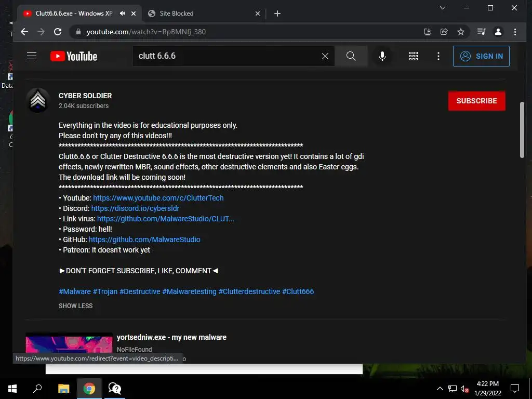532x399 pixels.
Task: Open the yortsedniw.exe - my new malware title
Action: [x=171, y=337]
